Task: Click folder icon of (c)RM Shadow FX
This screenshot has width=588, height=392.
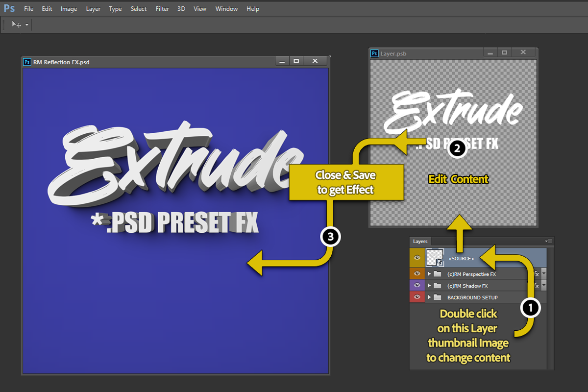Action: pos(438,286)
